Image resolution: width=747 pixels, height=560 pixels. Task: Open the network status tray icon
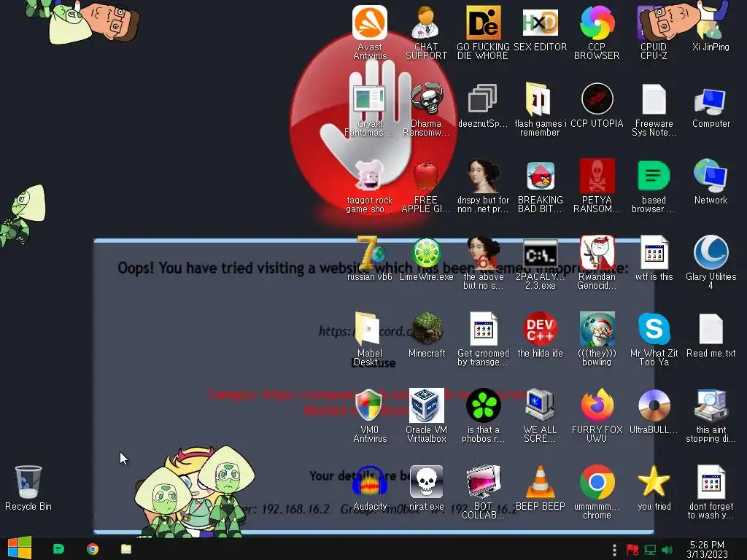click(x=650, y=550)
